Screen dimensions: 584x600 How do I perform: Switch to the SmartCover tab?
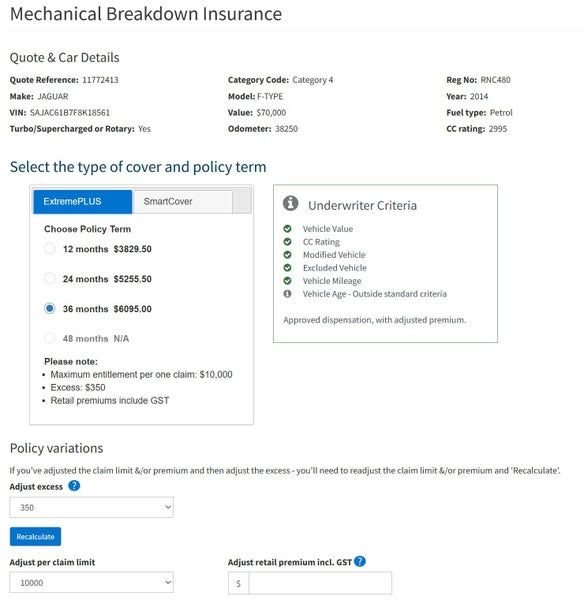click(x=182, y=202)
